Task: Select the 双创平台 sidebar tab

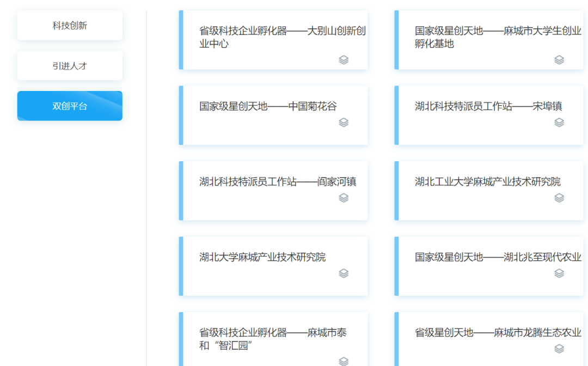Action: click(x=70, y=106)
